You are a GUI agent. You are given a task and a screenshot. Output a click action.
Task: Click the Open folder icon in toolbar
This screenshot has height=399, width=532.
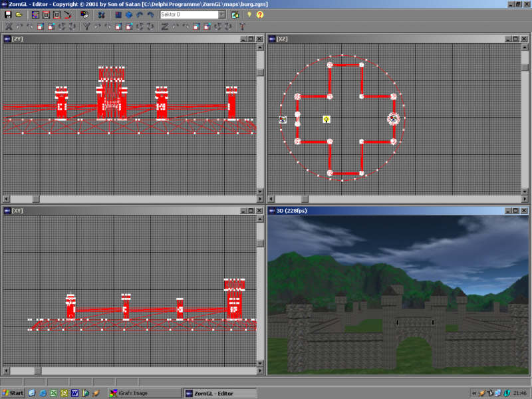(x=19, y=14)
